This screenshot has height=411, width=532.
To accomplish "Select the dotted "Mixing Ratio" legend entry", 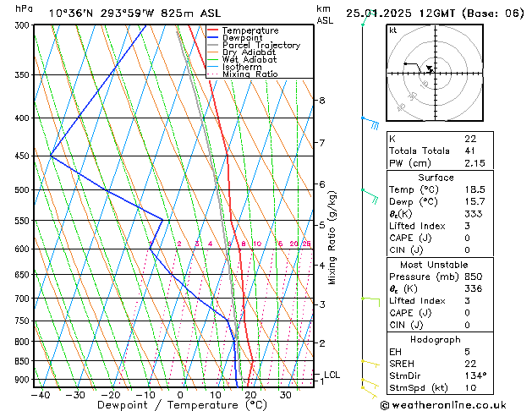I will [x=250, y=74].
